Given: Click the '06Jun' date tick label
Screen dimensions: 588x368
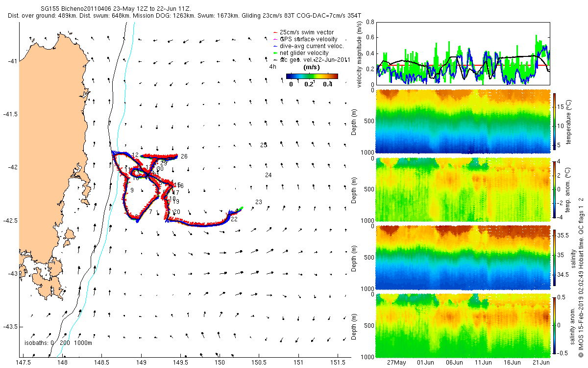Looking at the screenshot, I should pyautogui.click(x=454, y=363).
